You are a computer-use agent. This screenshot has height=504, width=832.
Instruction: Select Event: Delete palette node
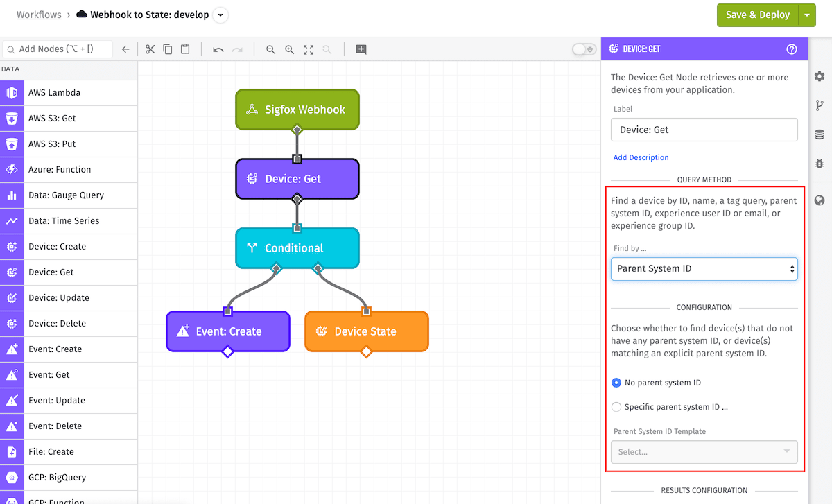69,426
